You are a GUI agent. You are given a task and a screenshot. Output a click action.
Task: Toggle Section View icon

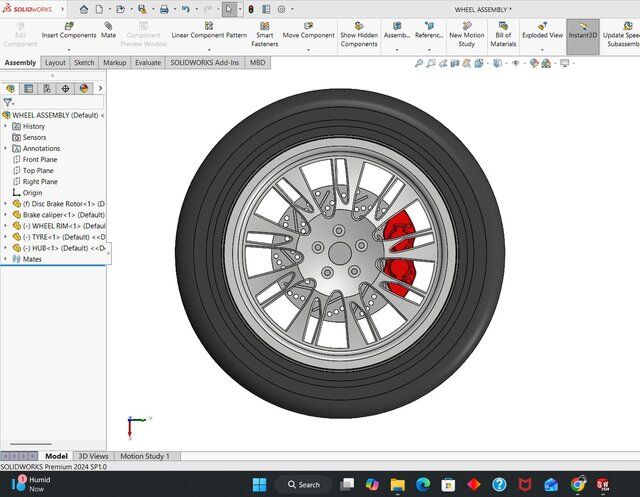tap(455, 63)
